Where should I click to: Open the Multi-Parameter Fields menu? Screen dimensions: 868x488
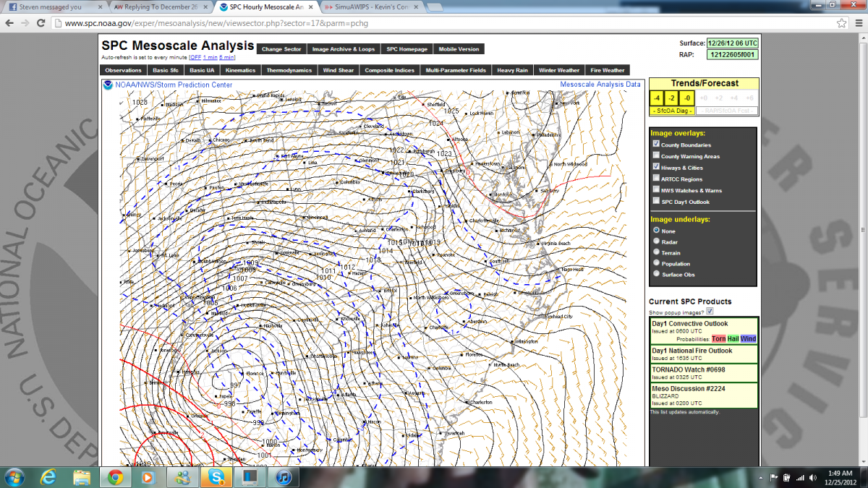(456, 70)
